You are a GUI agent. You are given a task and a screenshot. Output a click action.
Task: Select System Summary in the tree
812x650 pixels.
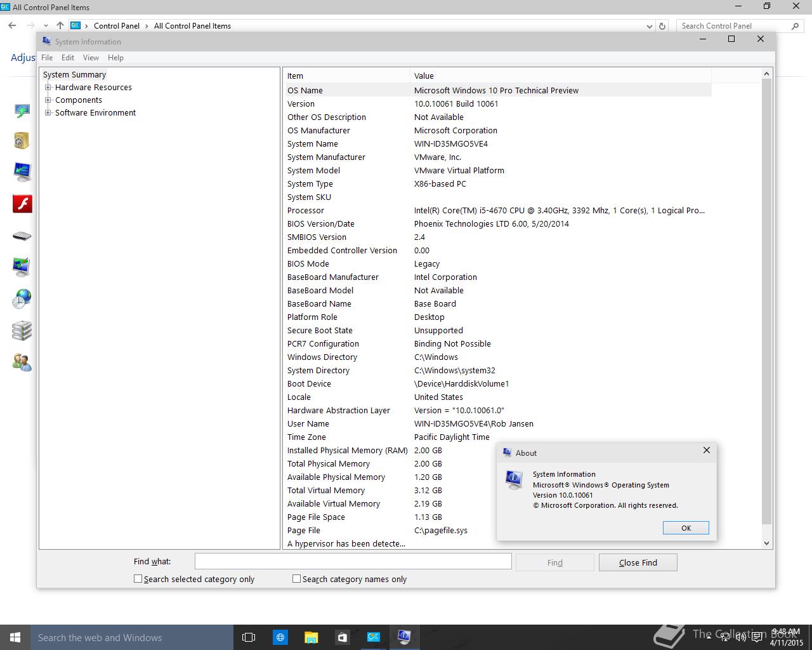tap(74, 75)
